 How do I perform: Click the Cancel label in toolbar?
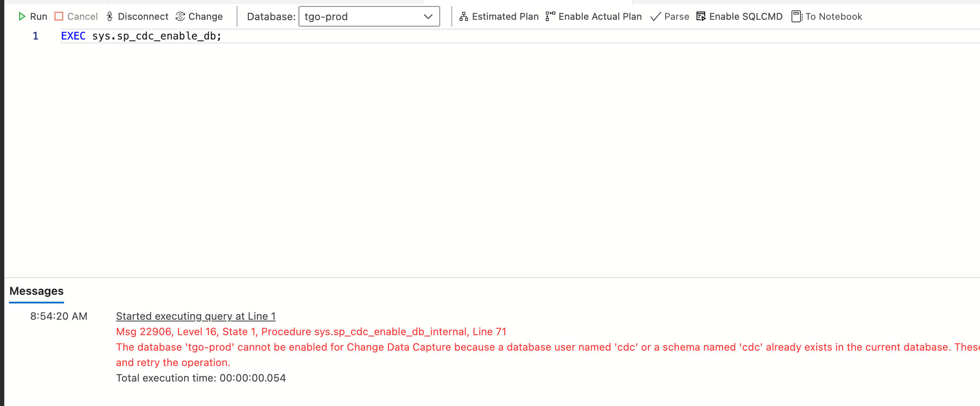tap(82, 16)
